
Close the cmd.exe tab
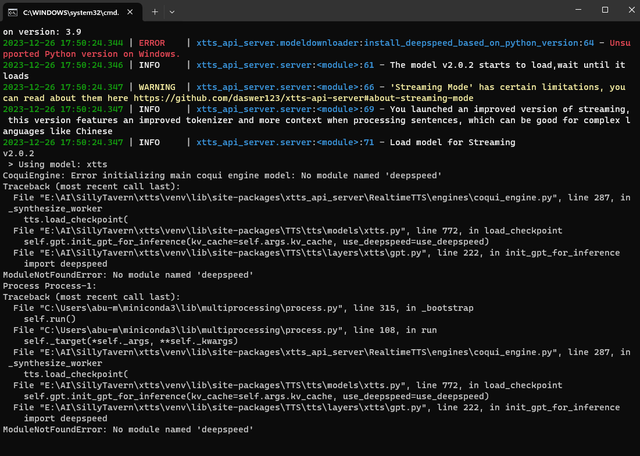click(130, 12)
